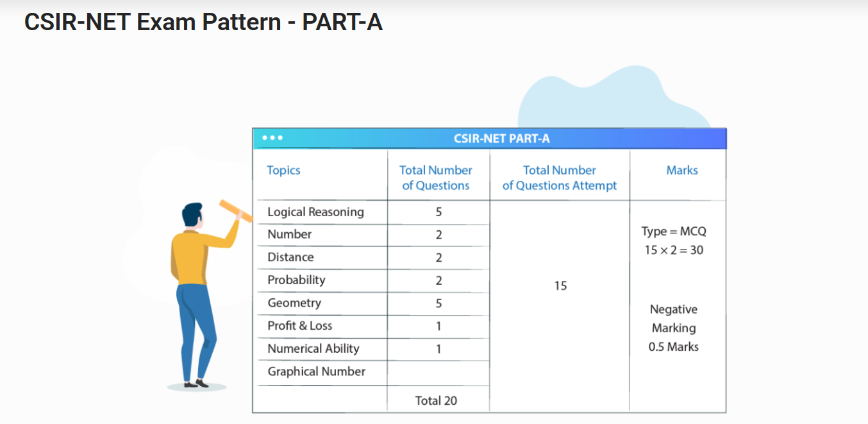Click the "Negative Marking" text
This screenshot has width=868, height=424.
pyautogui.click(x=674, y=319)
